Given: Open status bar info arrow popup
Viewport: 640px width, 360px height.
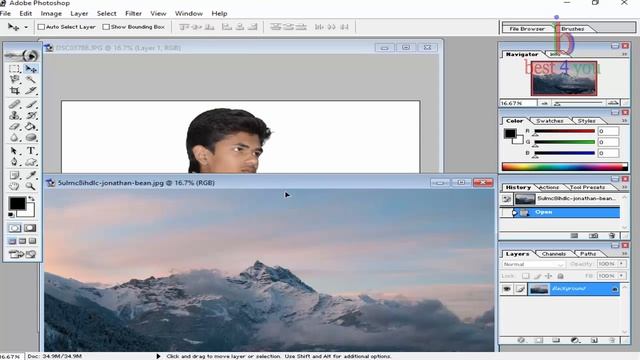Looking at the screenshot, I should (158, 356).
